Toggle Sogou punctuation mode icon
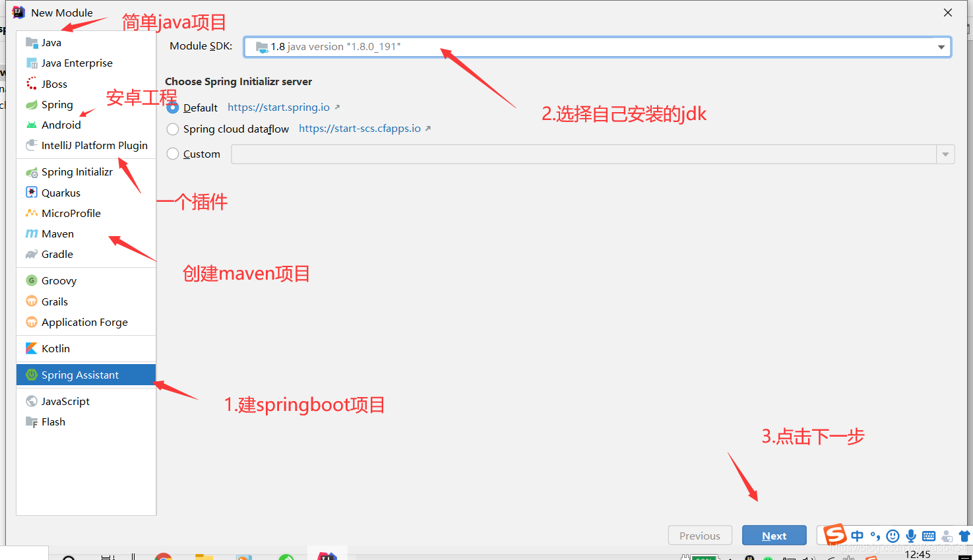The height and width of the screenshot is (560, 973). [x=875, y=536]
